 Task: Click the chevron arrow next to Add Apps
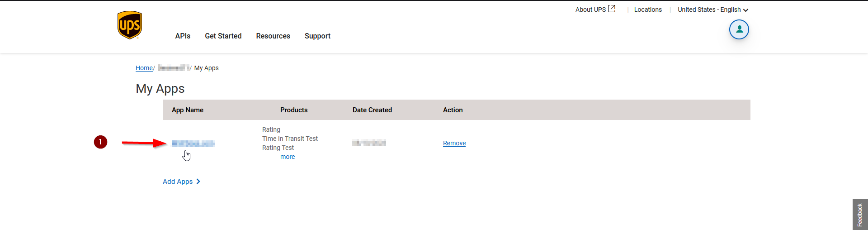pyautogui.click(x=198, y=182)
